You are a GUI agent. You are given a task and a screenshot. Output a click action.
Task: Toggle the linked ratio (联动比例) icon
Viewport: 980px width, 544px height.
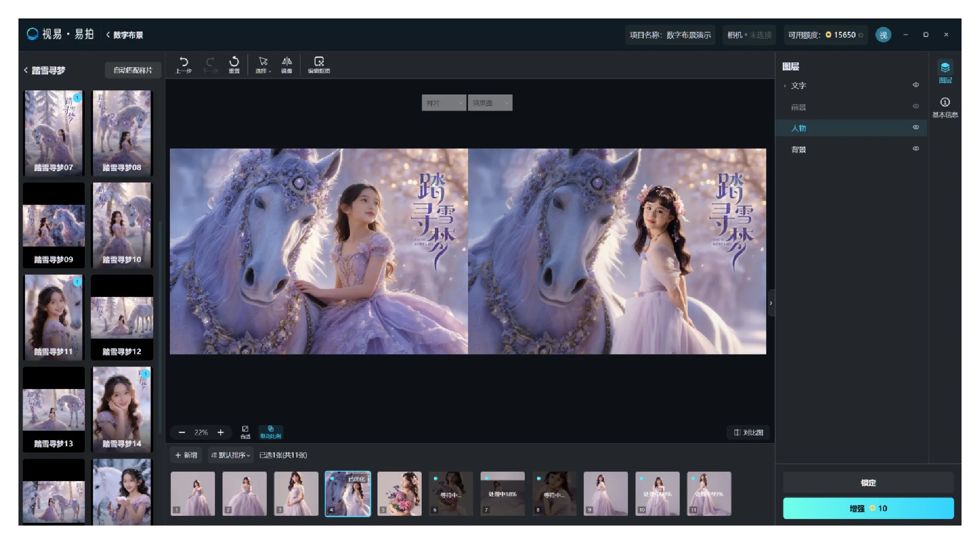click(x=271, y=429)
